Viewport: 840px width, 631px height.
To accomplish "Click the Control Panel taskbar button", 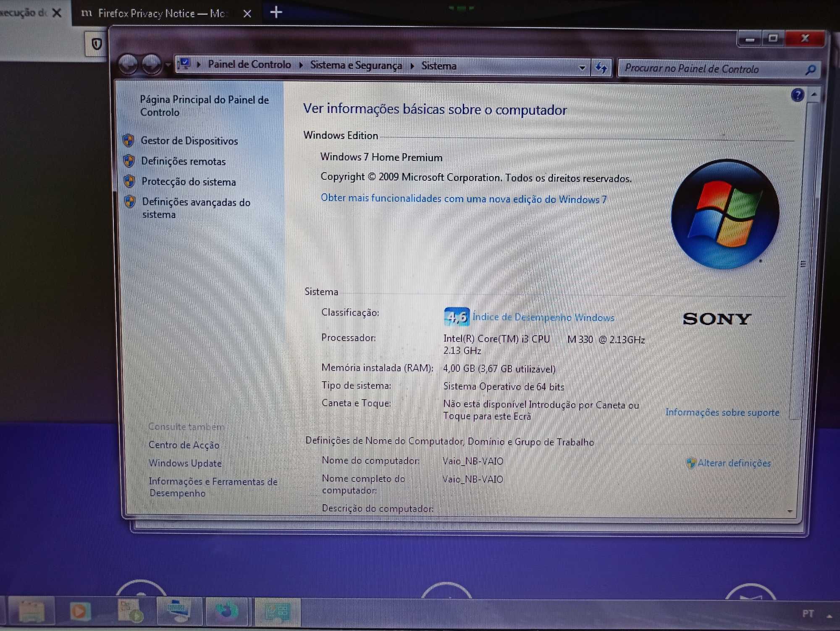I will point(277,611).
